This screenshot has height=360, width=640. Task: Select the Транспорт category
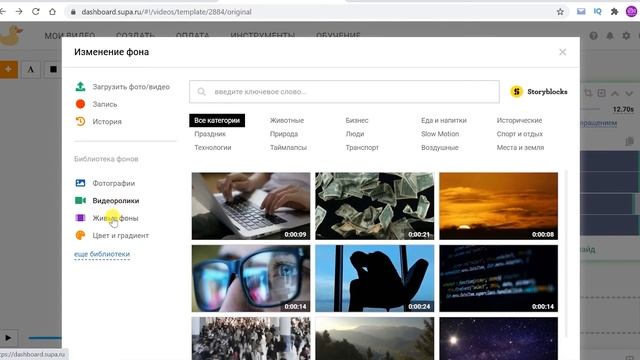362,147
